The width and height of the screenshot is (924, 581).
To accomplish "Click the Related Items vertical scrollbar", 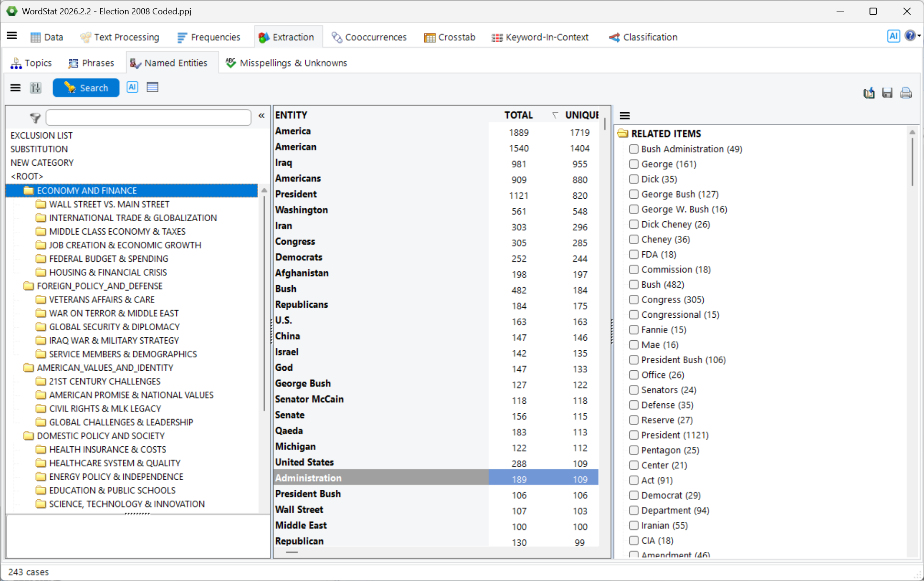I will pos(912,162).
